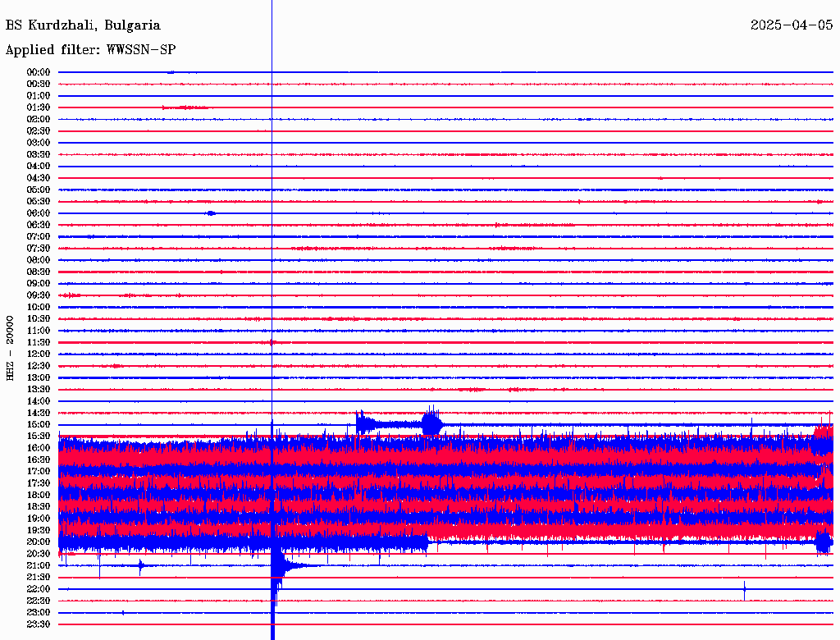Click the small red event on 01:30 trace
Viewport: 840px width, 640px height.
186,107
